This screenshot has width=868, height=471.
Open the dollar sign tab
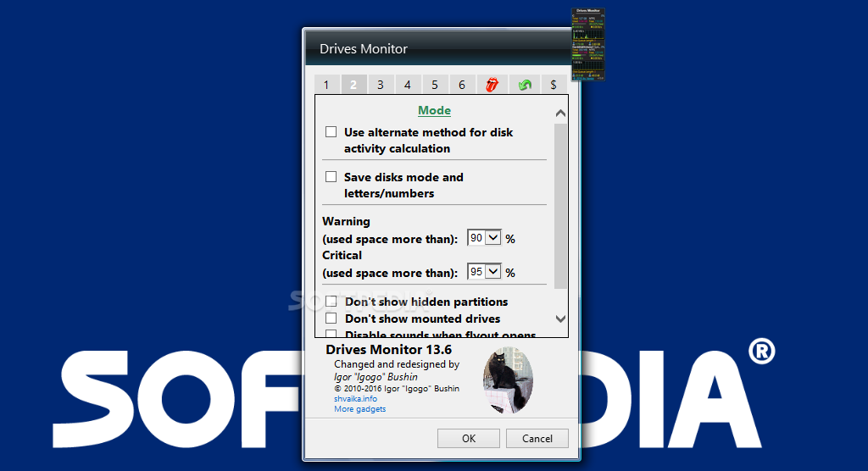point(553,85)
